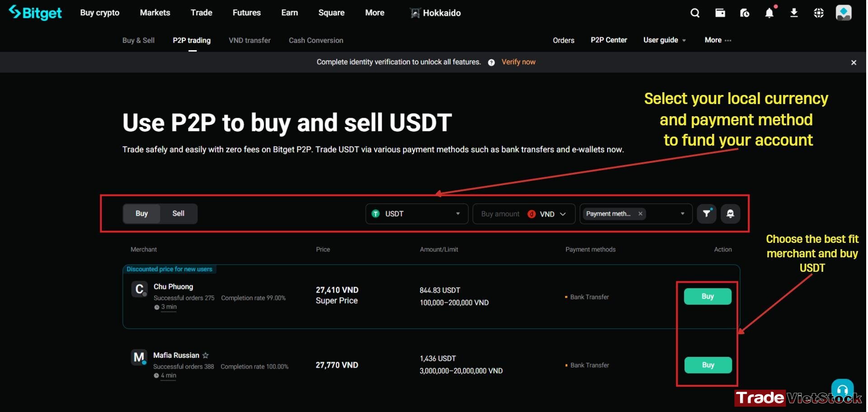The image size is (868, 412).
Task: Open Chu Phuong merchant name
Action: [x=173, y=287]
